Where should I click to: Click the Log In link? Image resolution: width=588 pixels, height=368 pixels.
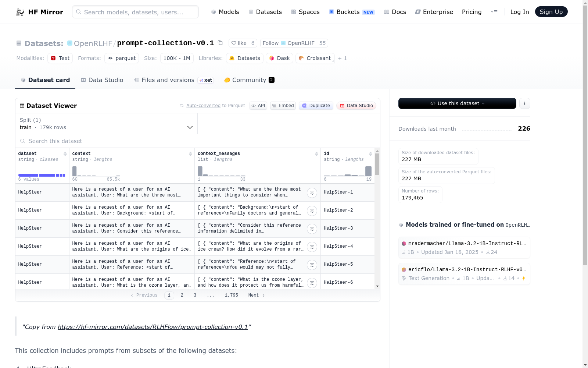[520, 12]
